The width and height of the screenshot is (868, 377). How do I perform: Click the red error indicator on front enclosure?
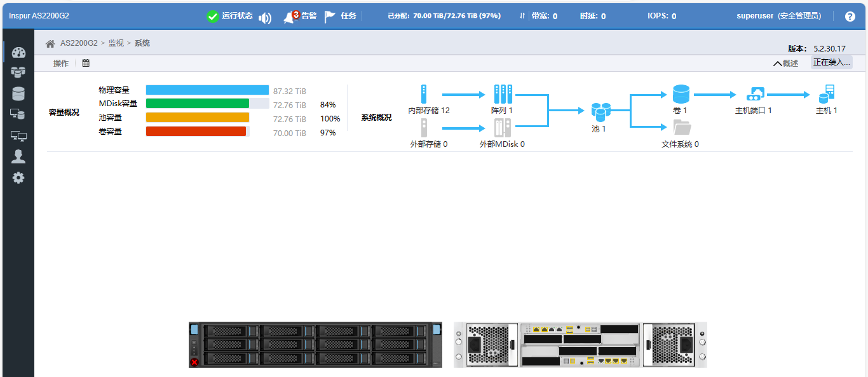pos(194,362)
